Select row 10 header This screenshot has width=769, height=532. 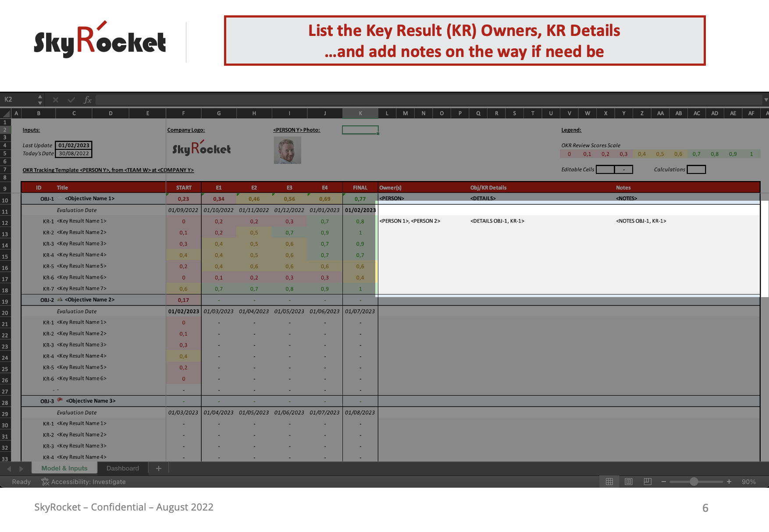pos(5,200)
